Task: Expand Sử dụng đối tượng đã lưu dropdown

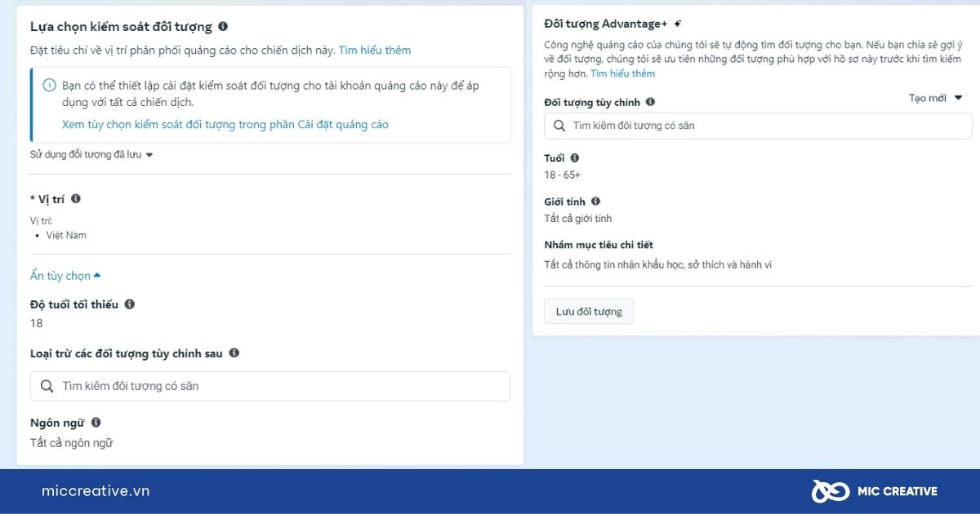Action: click(91, 154)
